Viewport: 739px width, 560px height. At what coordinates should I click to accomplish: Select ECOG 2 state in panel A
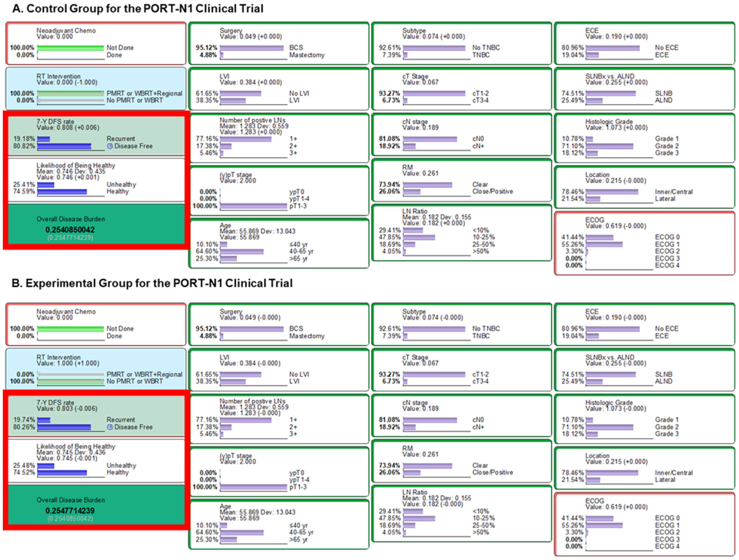point(587,251)
